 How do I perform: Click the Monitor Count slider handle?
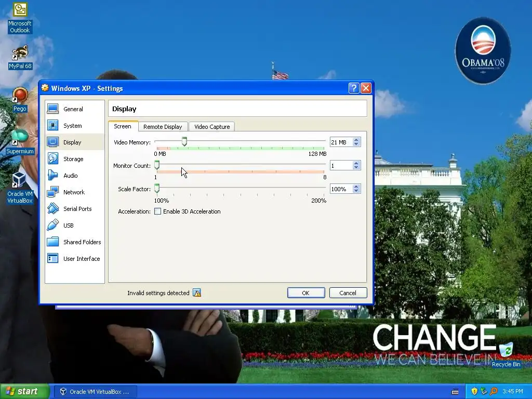click(x=157, y=165)
